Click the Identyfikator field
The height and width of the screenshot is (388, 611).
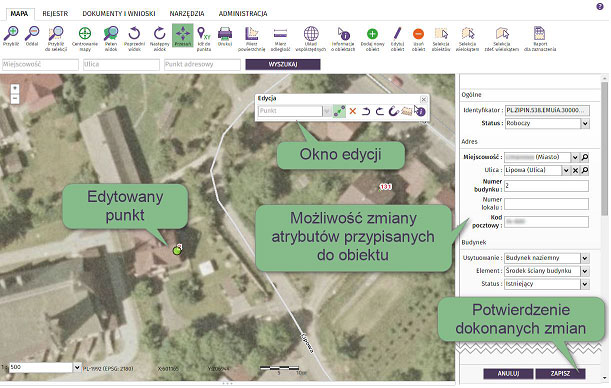(547, 111)
